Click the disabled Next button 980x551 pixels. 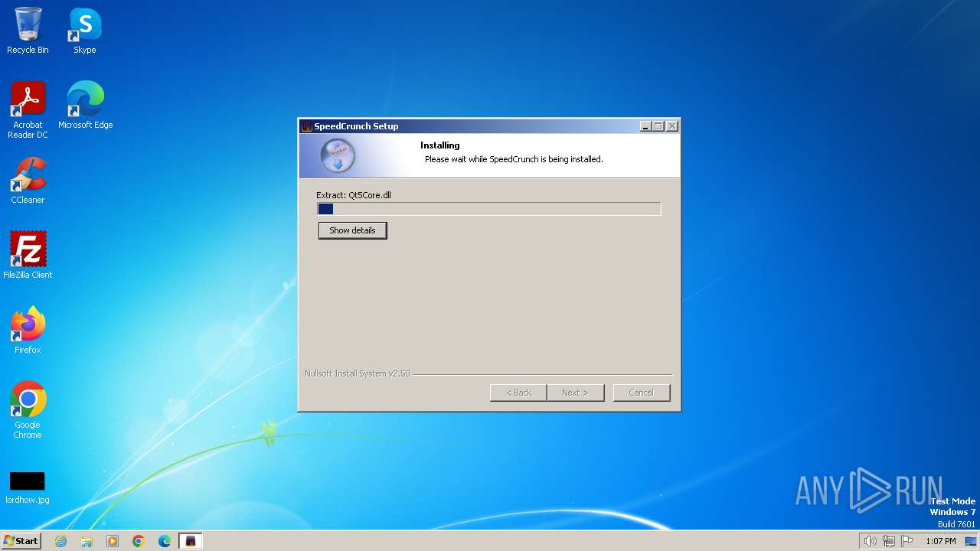(x=576, y=393)
